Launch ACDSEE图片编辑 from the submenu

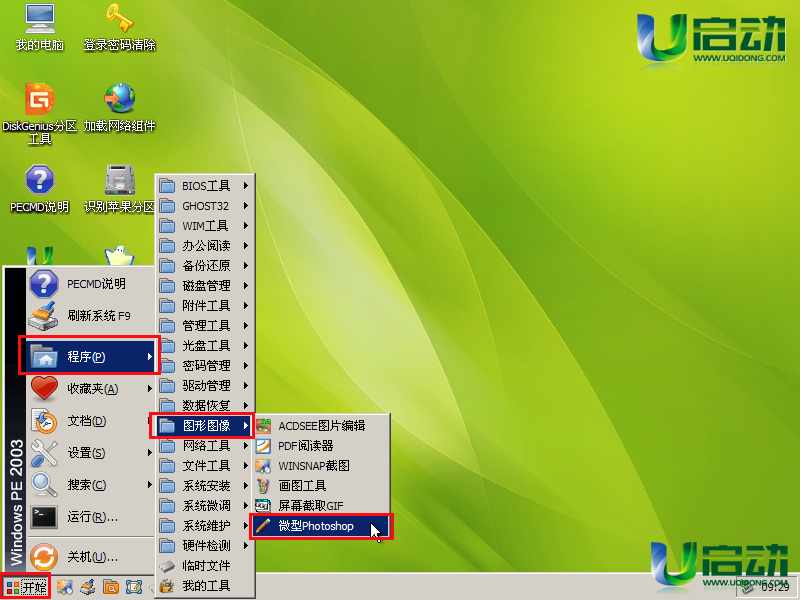tap(322, 426)
